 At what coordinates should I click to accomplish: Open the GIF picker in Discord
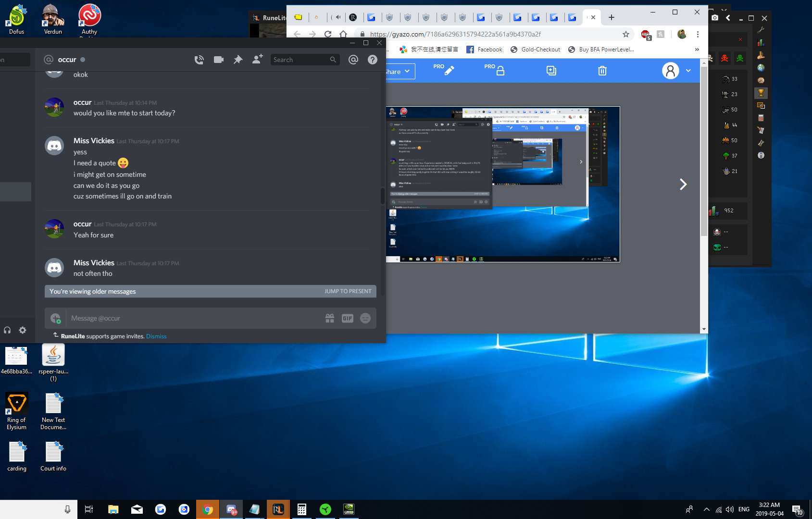coord(347,318)
